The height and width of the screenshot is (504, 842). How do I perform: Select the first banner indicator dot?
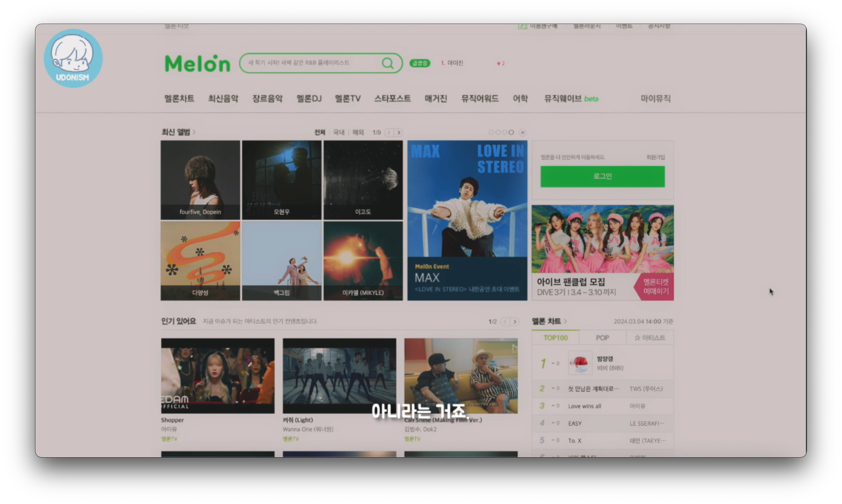click(491, 132)
